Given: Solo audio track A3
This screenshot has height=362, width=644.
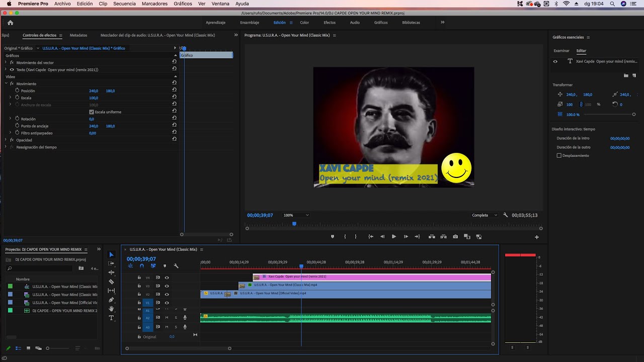Looking at the screenshot, I should [176, 327].
